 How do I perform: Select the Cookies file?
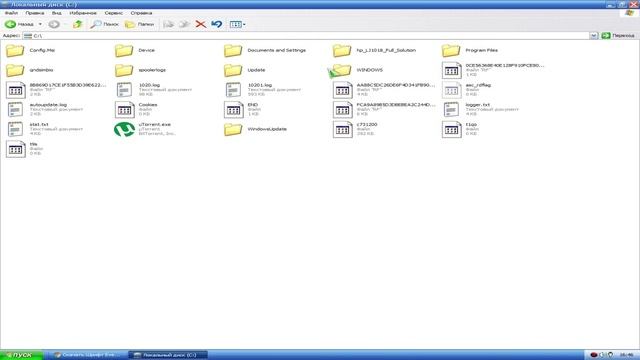click(x=136, y=109)
